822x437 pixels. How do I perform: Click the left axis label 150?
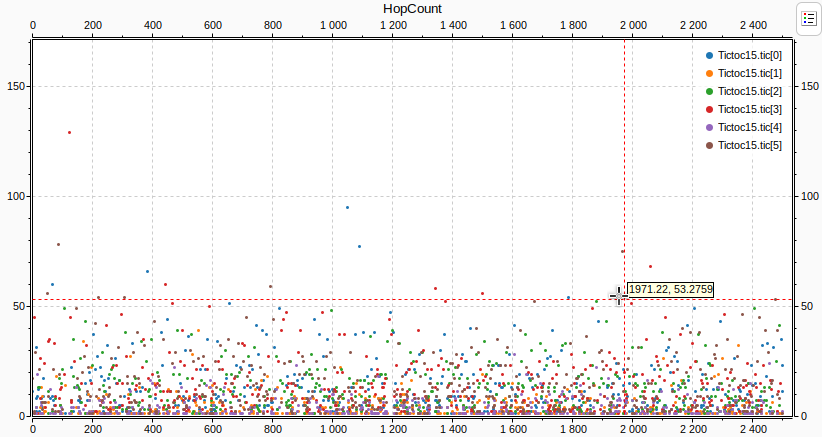coord(16,86)
